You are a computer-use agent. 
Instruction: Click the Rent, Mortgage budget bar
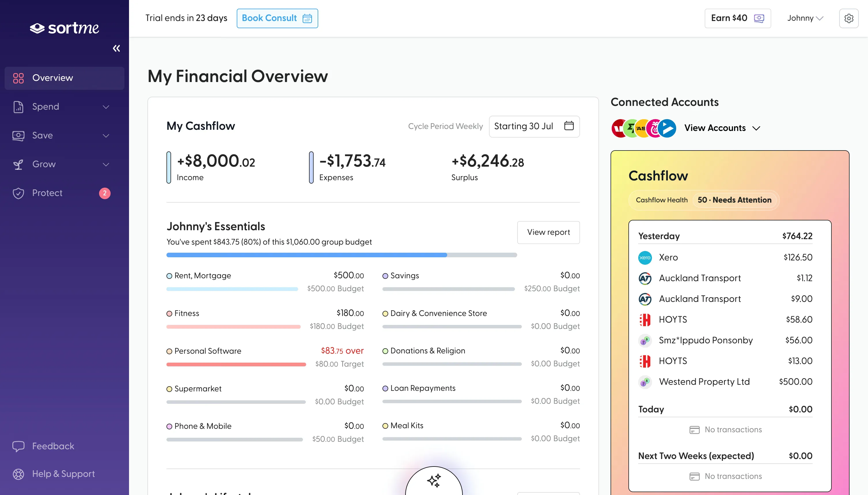click(x=232, y=289)
